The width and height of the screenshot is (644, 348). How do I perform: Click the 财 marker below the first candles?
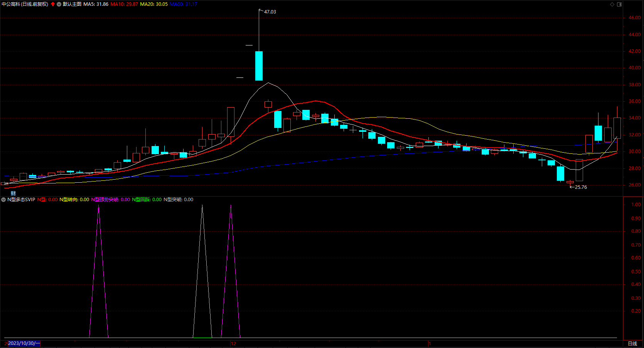pos(13,193)
